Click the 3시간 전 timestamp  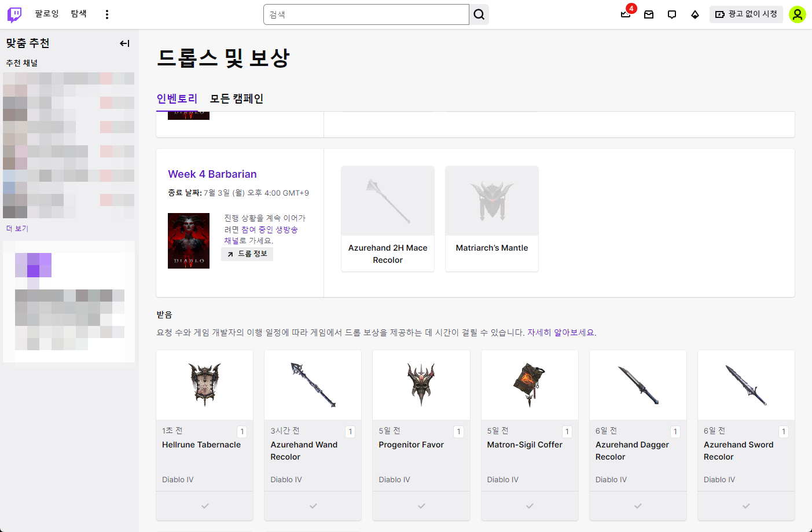(285, 431)
